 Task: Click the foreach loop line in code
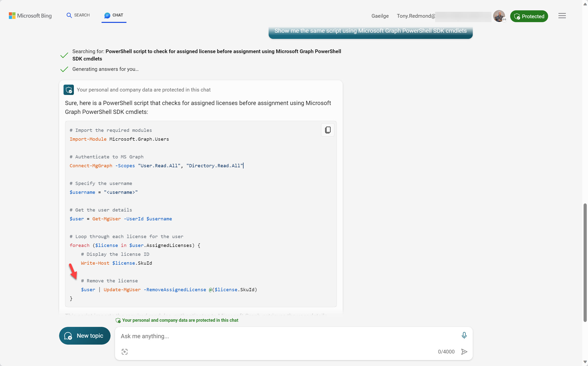click(135, 245)
